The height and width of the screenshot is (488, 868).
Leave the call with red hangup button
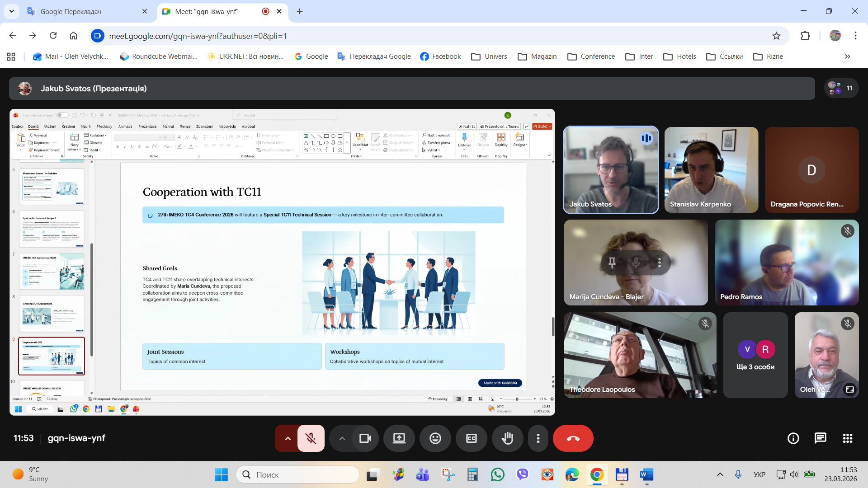(573, 438)
